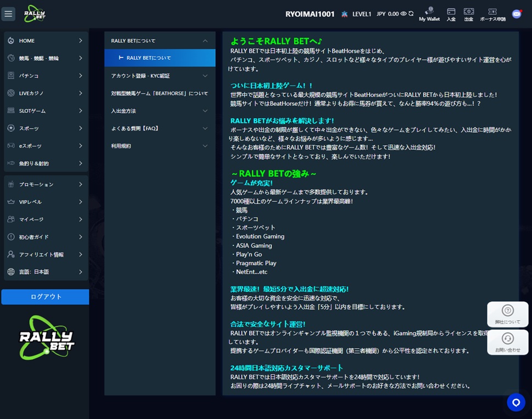
Task: Go to プロモーション menu item
Action: click(x=46, y=184)
